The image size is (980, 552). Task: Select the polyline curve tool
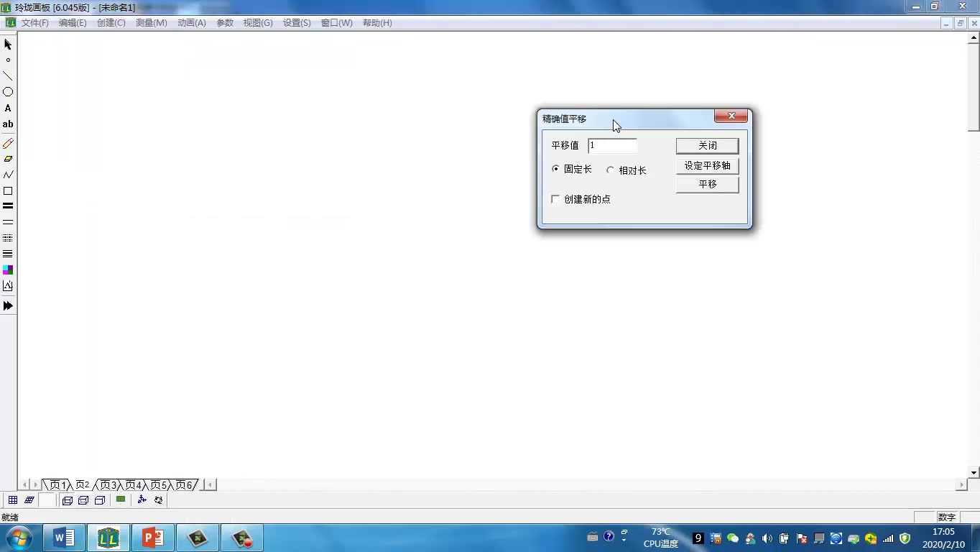tap(8, 175)
